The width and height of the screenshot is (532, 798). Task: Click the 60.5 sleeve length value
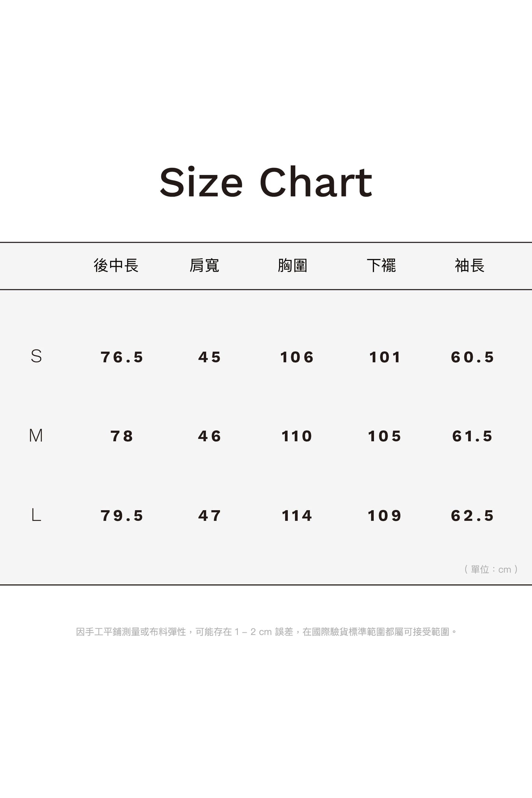click(472, 357)
